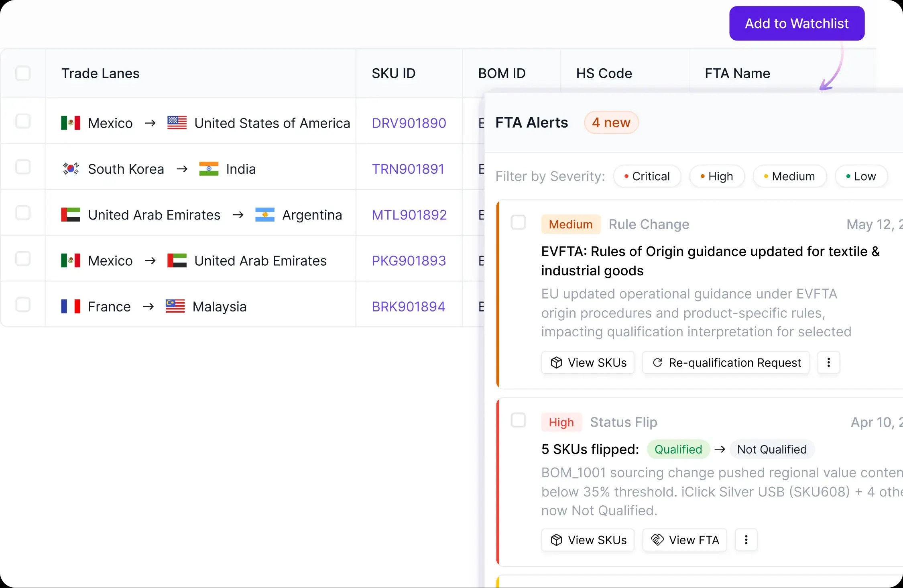Screen dimensions: 903x588
Task: Click the South Korea country name
Action: pos(126,169)
